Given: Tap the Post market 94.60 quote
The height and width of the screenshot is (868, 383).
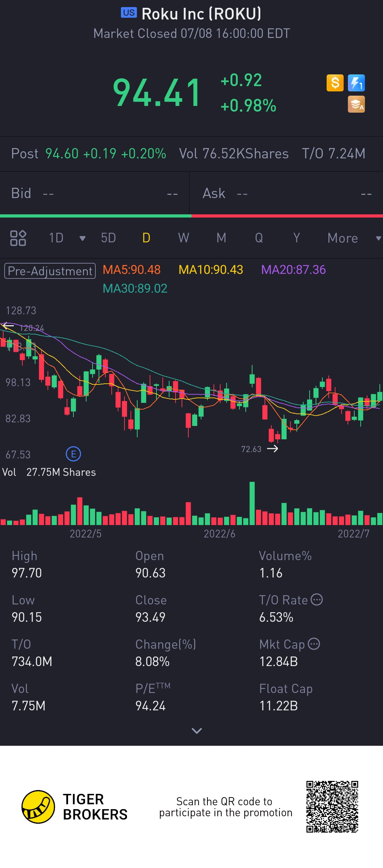Looking at the screenshot, I should (x=89, y=154).
